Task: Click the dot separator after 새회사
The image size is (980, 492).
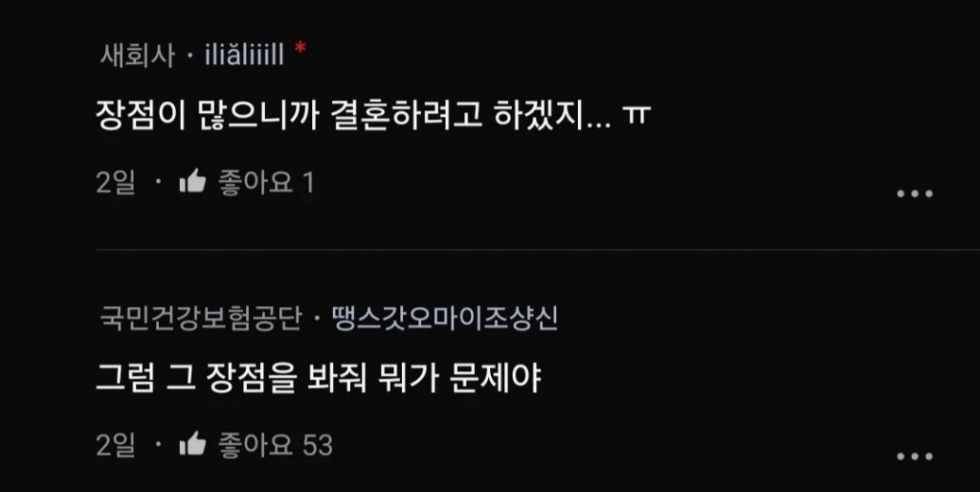Action: [190, 56]
